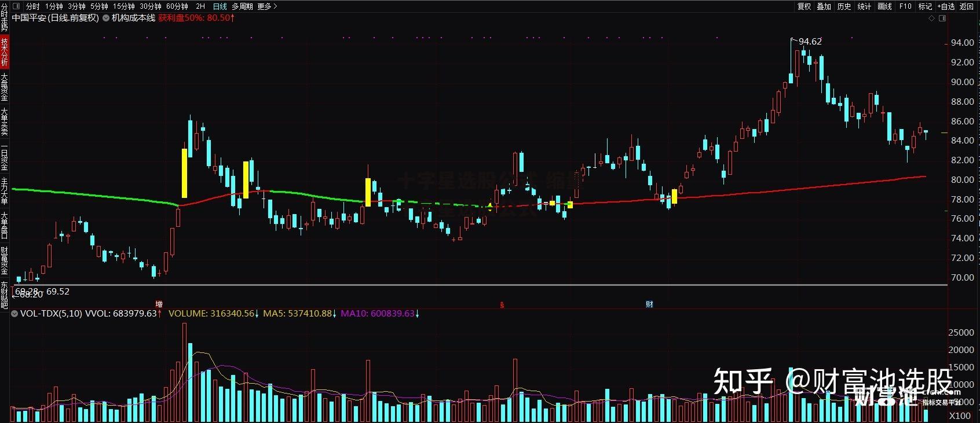980x423 pixels.
Task: Click the 69.52 price label
Action: coord(58,292)
